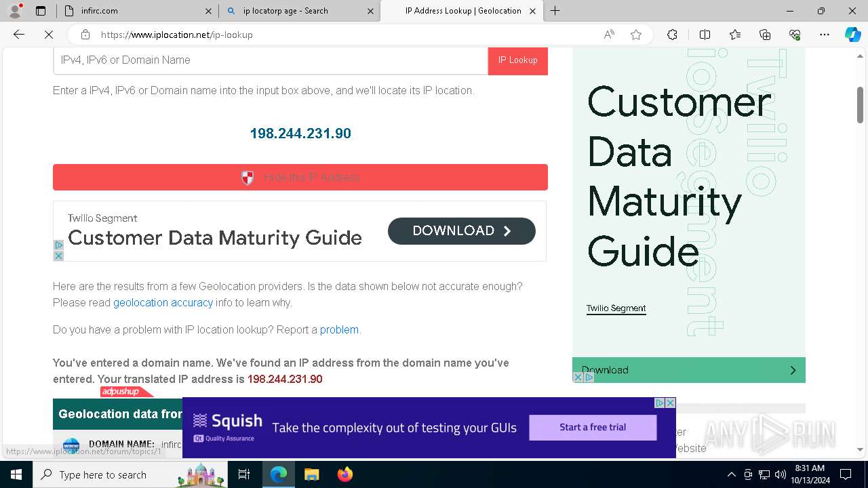The image size is (868, 488).
Task: Open a new browser tab
Action: click(555, 11)
